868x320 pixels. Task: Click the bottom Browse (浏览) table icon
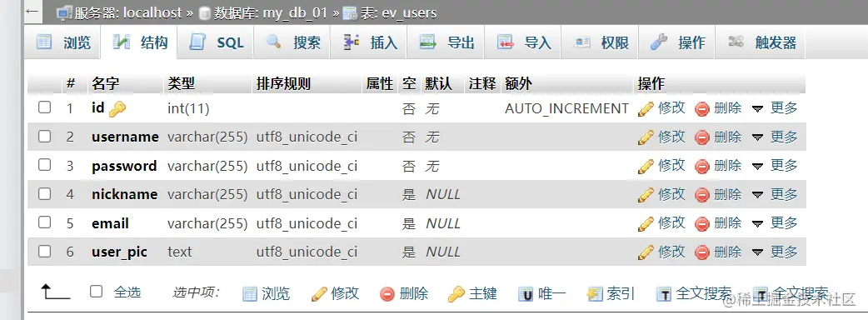tap(250, 294)
